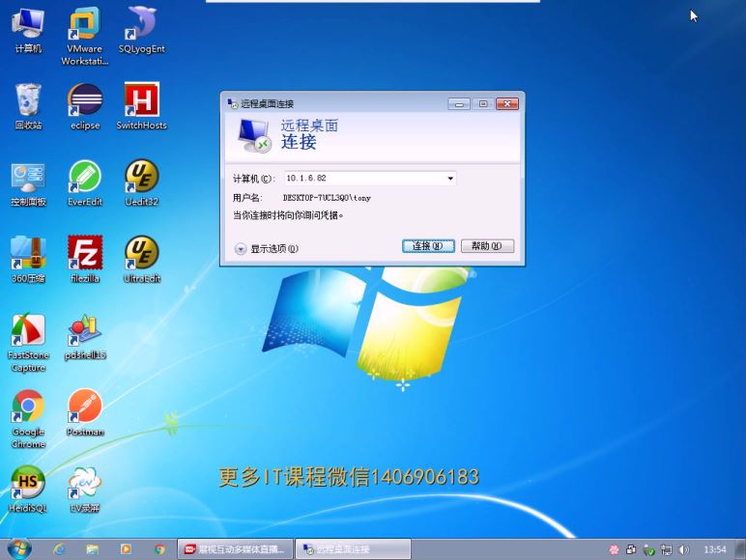Viewport: 746px width, 560px height.
Task: Expand 显示选项 in the remote desktop dialog
Action: coord(267,249)
